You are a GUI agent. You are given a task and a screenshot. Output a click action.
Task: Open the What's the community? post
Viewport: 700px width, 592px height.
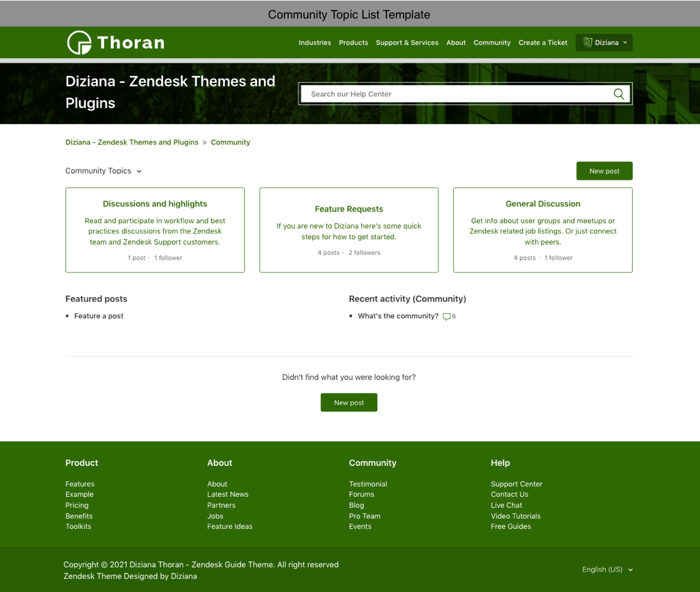(398, 316)
